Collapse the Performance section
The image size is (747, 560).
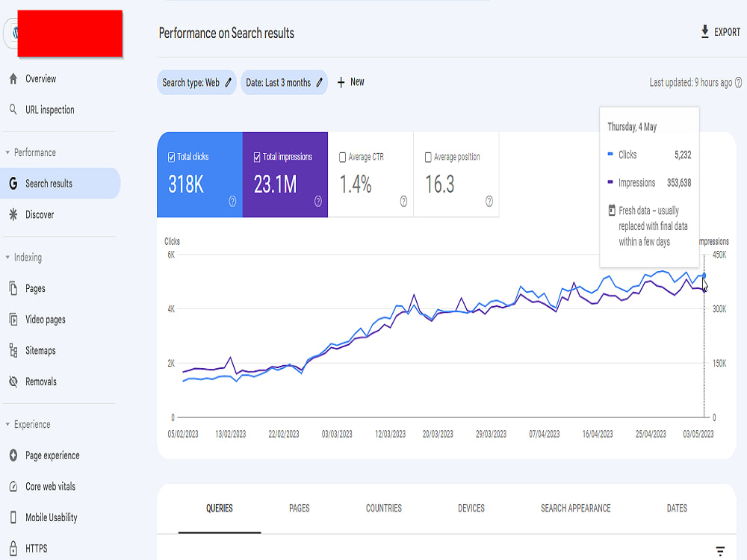pos(7,152)
